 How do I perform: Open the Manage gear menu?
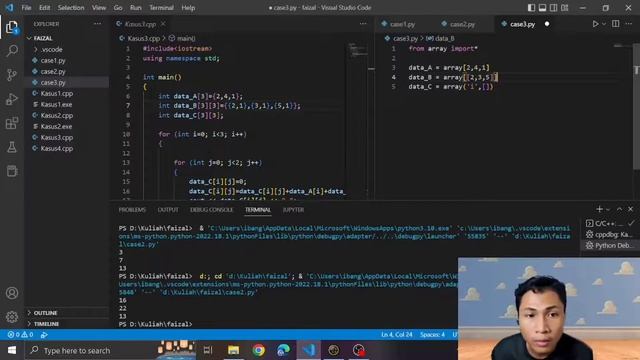pos(12,316)
